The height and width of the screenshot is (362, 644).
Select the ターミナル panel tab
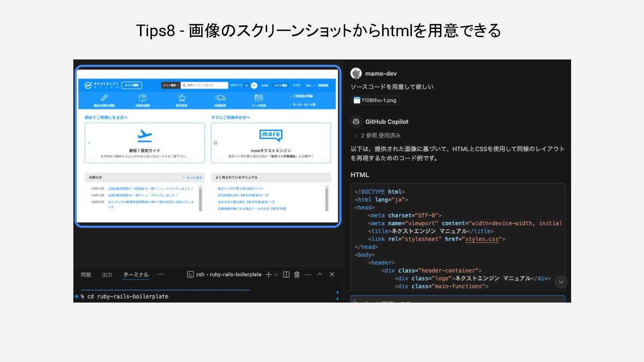(x=136, y=274)
